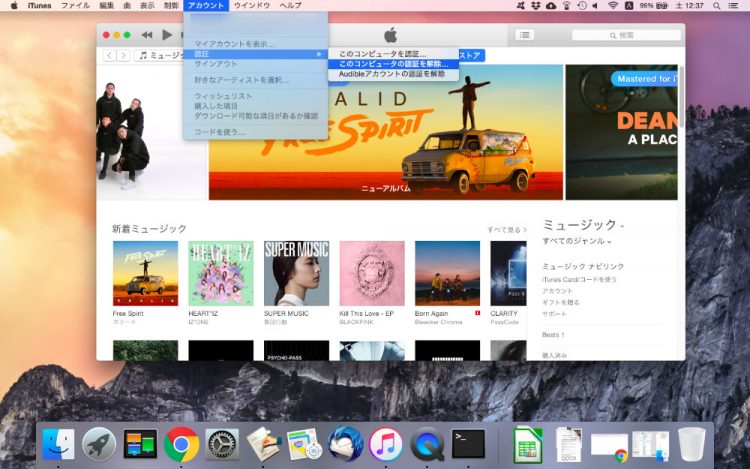Click iTunes Card/コードを使う link
This screenshot has width=750, height=469.
click(x=579, y=279)
